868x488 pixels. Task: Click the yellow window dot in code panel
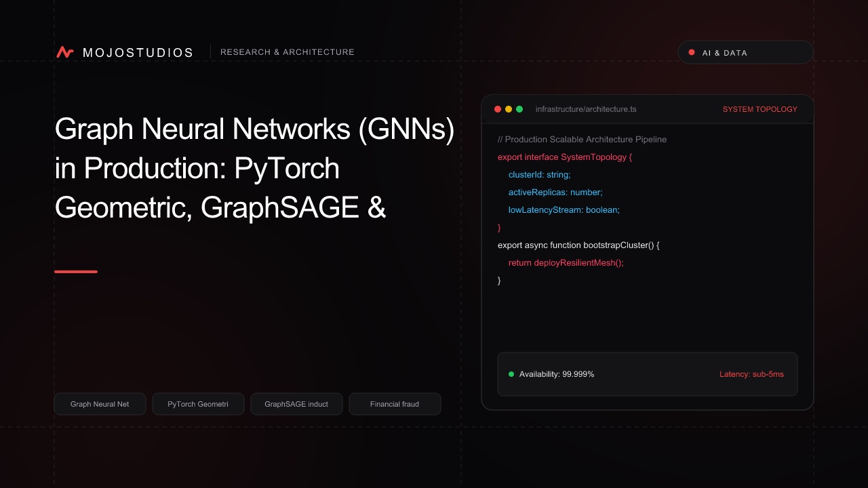[509, 109]
